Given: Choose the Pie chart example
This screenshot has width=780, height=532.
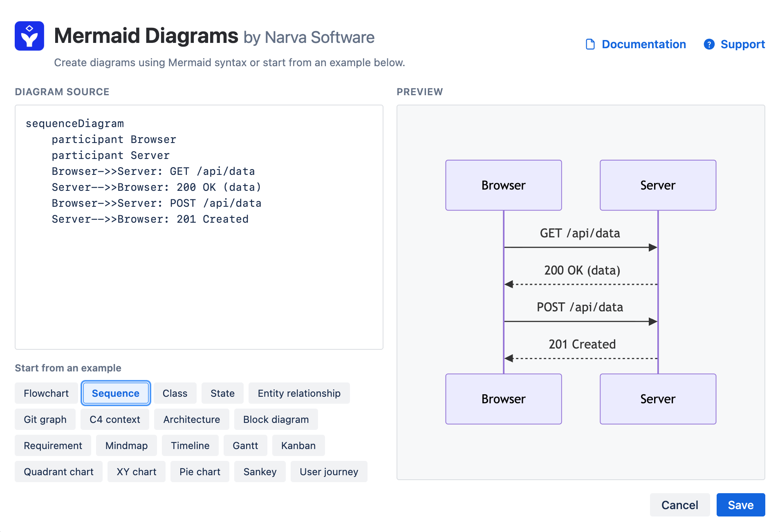Looking at the screenshot, I should point(200,472).
